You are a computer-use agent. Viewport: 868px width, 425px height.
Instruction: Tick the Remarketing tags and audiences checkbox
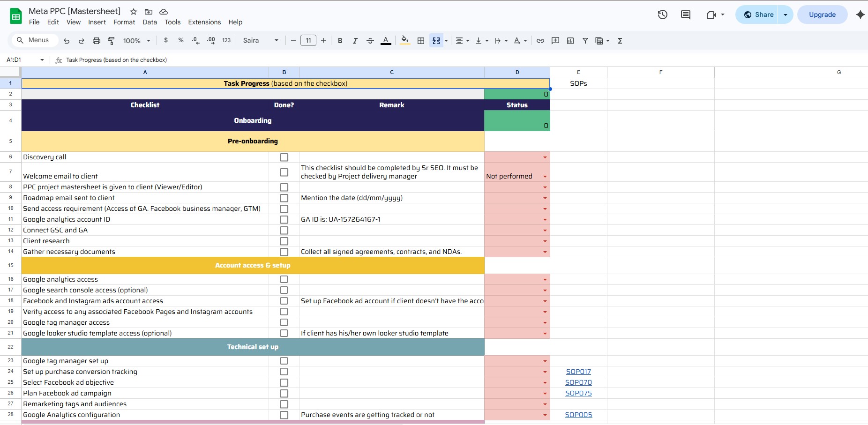[284, 404]
